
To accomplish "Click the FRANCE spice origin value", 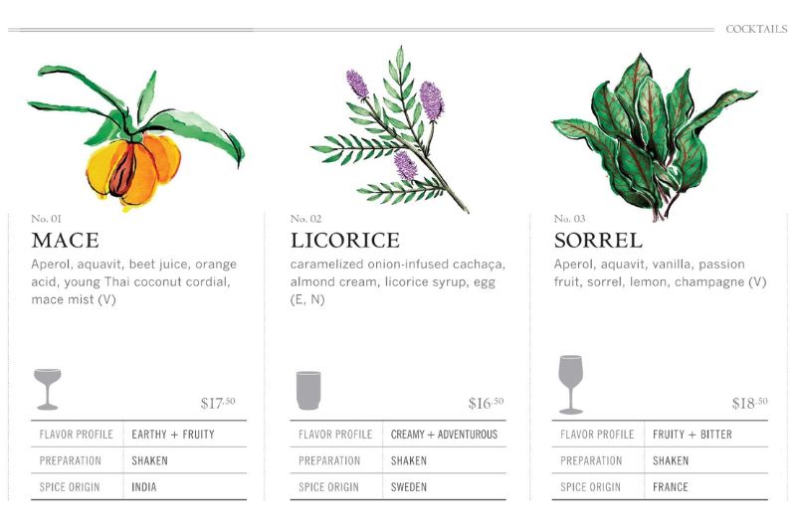I will pos(671,487).
